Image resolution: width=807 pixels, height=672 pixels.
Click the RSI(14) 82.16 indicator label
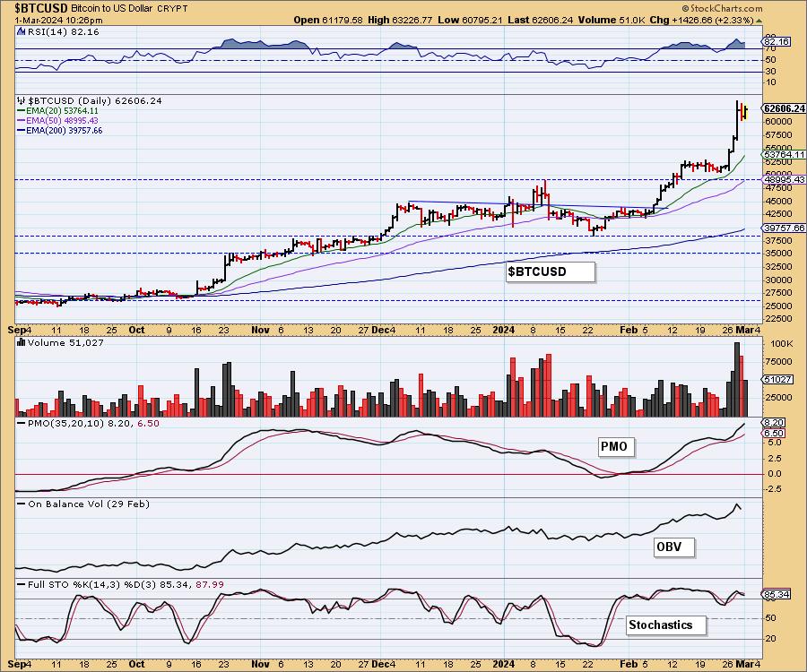(x=63, y=31)
